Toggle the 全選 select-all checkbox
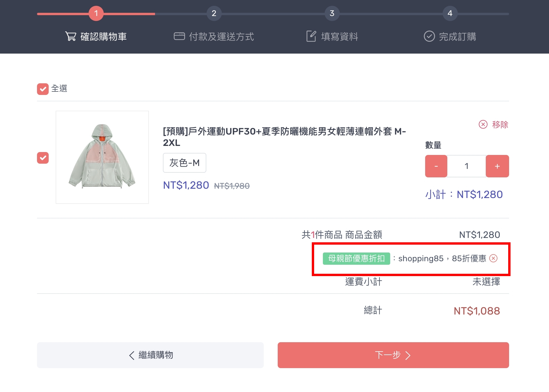 click(43, 89)
